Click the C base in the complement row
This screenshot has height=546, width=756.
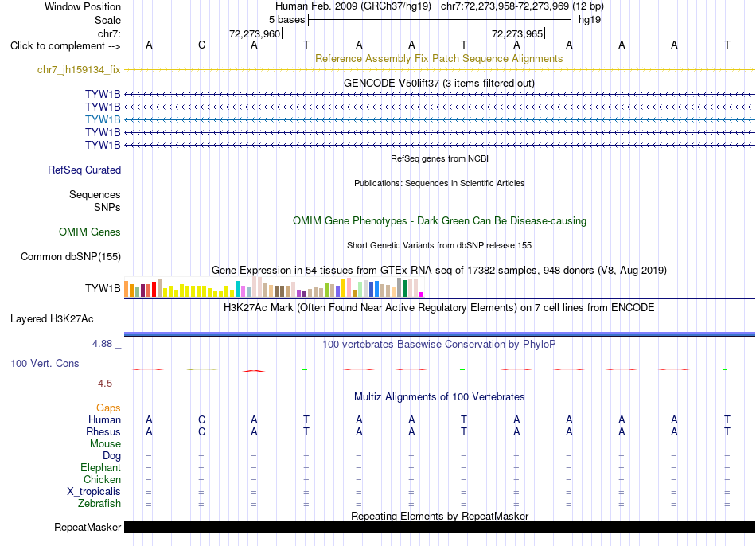201,45
